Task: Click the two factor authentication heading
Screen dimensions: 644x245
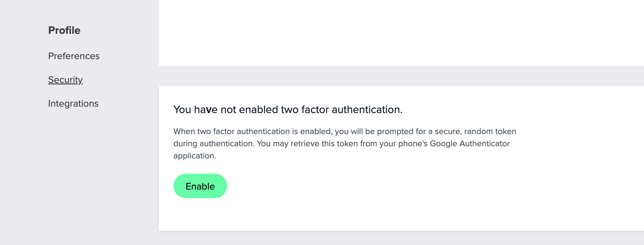Action: (288, 109)
